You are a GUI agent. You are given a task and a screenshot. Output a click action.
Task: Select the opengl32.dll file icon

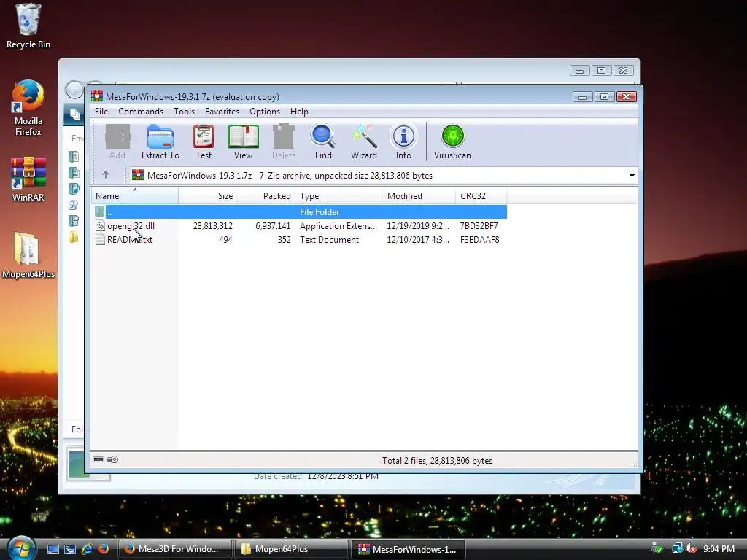click(100, 226)
